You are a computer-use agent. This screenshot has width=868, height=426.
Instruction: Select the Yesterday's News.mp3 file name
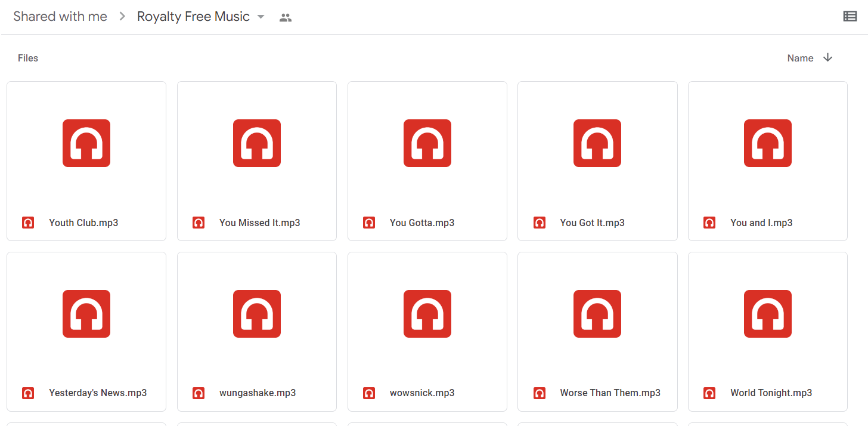click(x=98, y=393)
